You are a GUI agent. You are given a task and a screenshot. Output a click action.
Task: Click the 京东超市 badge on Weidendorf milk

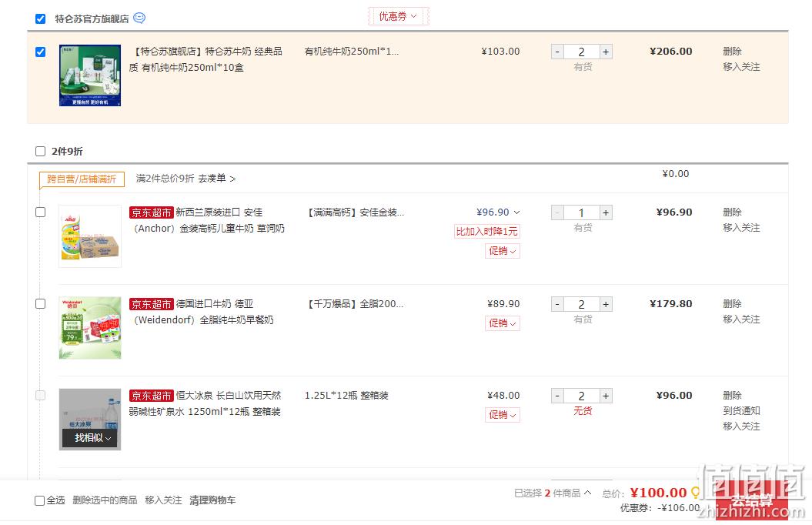click(x=151, y=304)
